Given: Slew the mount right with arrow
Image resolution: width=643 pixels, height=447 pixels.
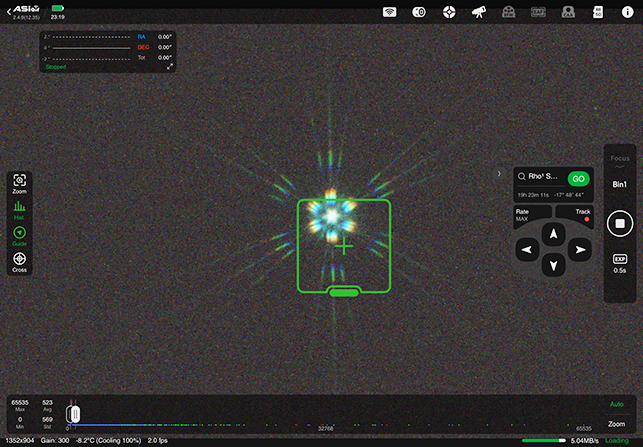Looking at the screenshot, I should (x=580, y=249).
